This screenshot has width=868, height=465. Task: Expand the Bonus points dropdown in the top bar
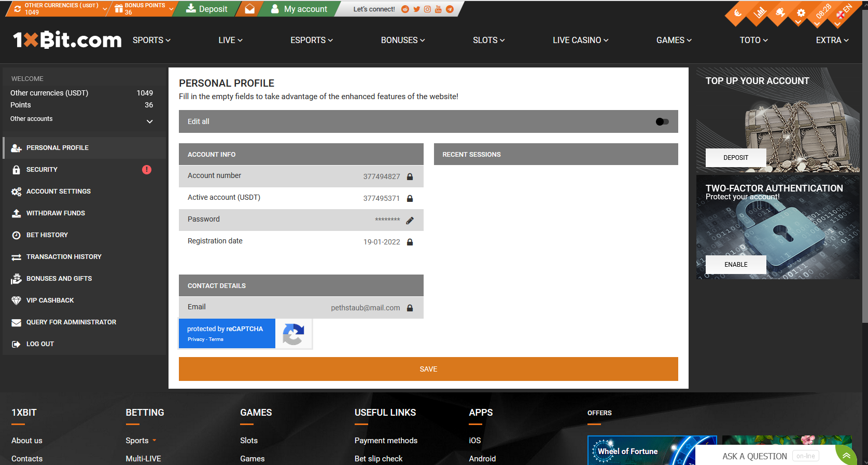[x=171, y=9]
